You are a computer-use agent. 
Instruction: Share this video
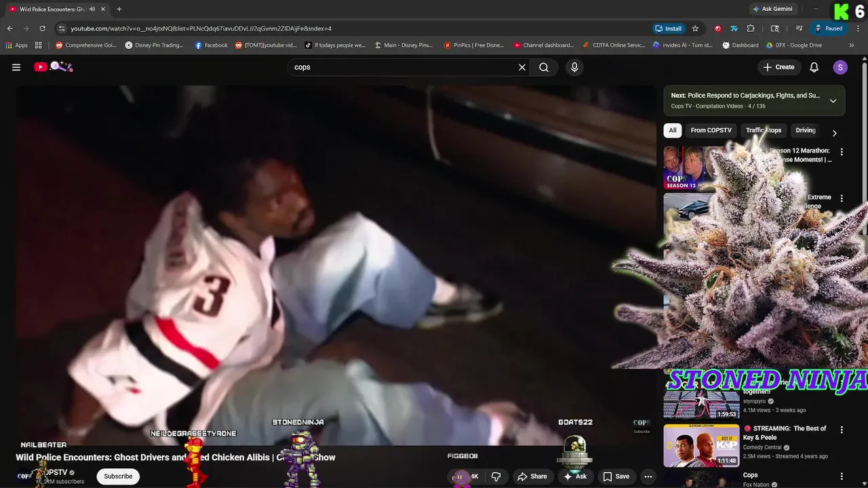click(532, 476)
